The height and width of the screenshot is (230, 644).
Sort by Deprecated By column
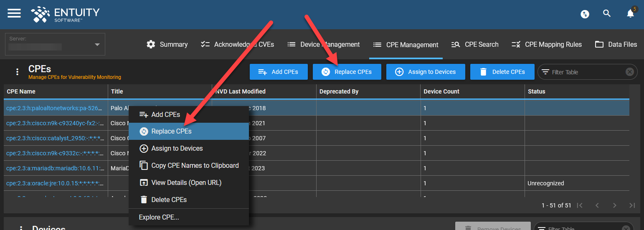point(368,91)
